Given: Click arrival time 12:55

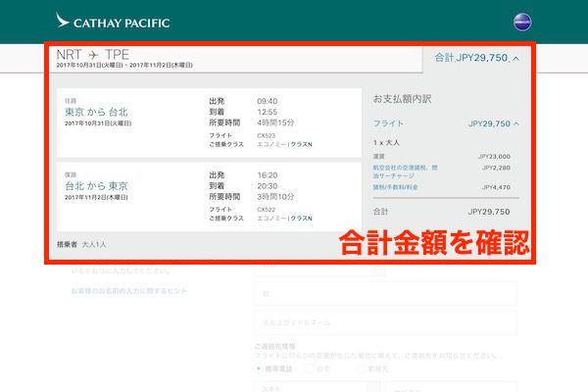Looking at the screenshot, I should 268,112.
